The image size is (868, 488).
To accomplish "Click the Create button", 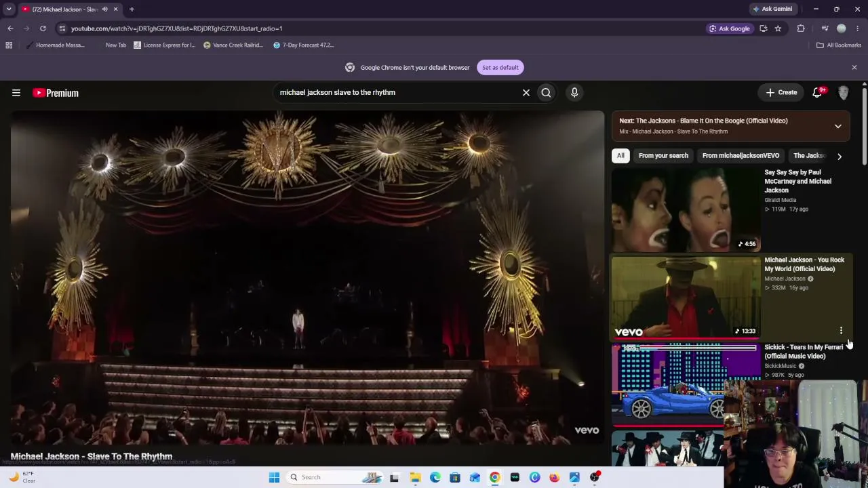I will coord(782,92).
